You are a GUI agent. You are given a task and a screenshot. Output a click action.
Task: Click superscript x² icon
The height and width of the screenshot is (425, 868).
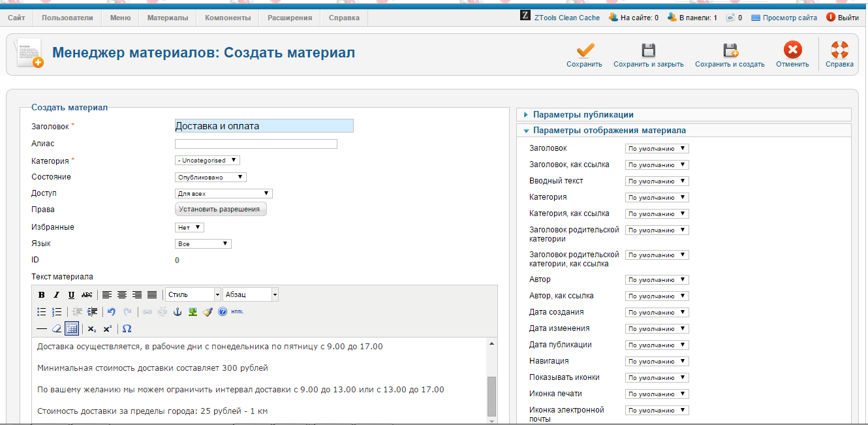[107, 328]
